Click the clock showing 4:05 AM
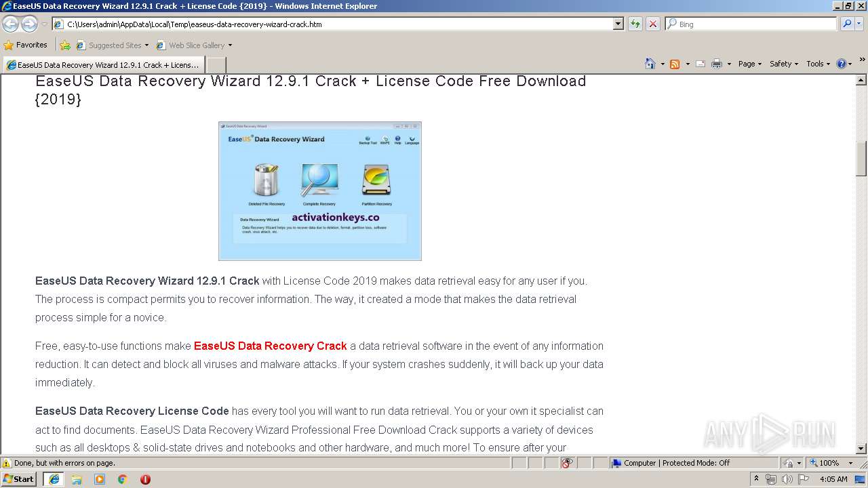The height and width of the screenshot is (488, 868). [x=833, y=479]
